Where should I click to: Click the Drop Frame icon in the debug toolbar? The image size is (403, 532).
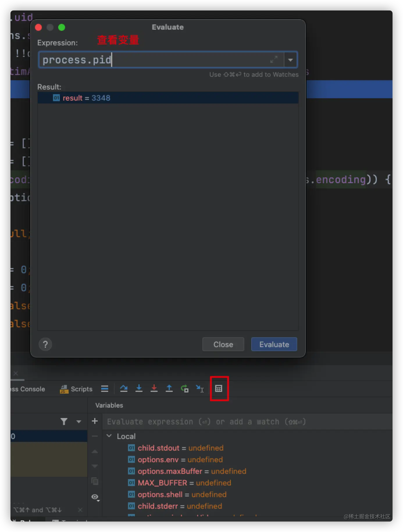click(185, 388)
